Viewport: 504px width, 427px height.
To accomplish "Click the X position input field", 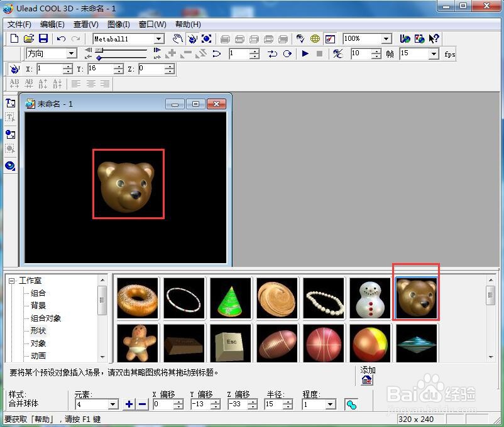I will pos(50,68).
